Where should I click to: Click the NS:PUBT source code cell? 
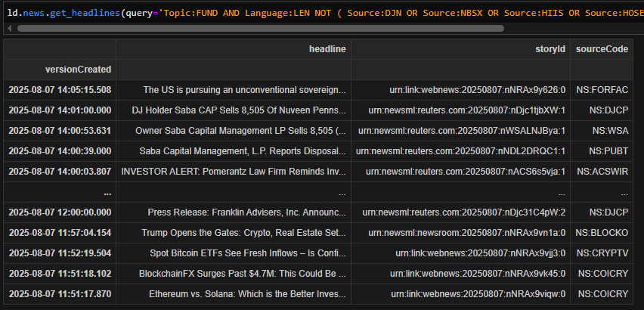pyautogui.click(x=608, y=151)
